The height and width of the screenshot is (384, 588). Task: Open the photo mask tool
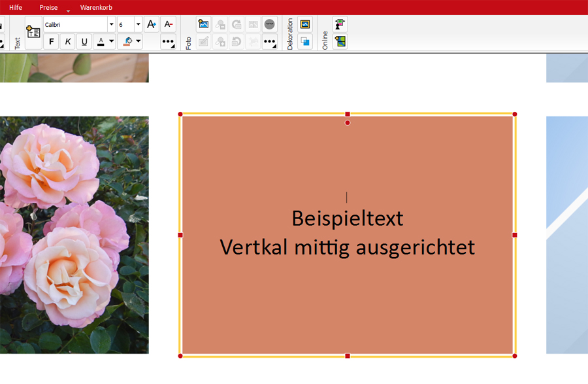269,24
